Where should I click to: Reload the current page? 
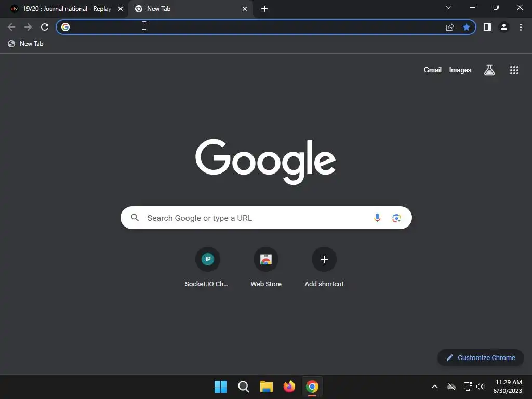point(45,27)
